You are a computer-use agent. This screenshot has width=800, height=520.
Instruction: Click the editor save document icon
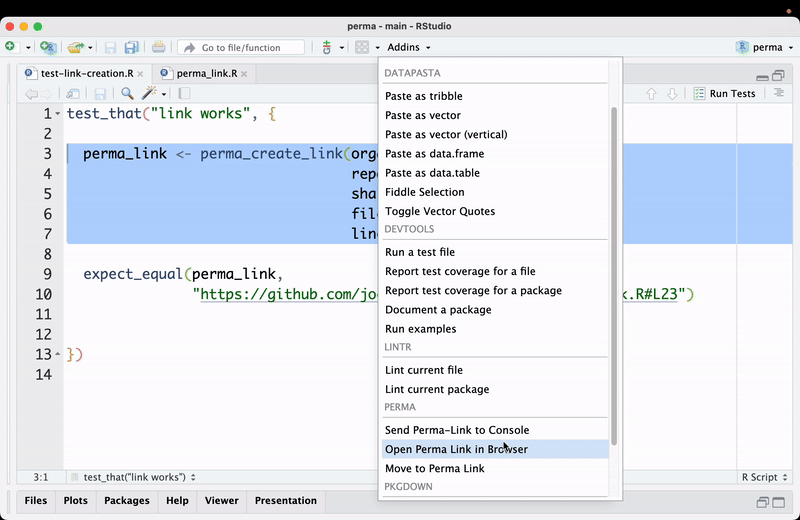click(100, 93)
